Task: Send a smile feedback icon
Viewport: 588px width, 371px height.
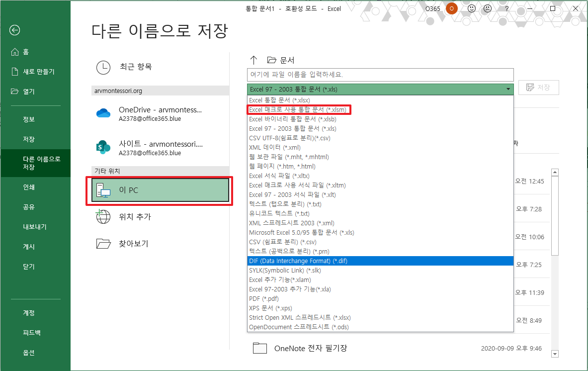Action: 471,8
